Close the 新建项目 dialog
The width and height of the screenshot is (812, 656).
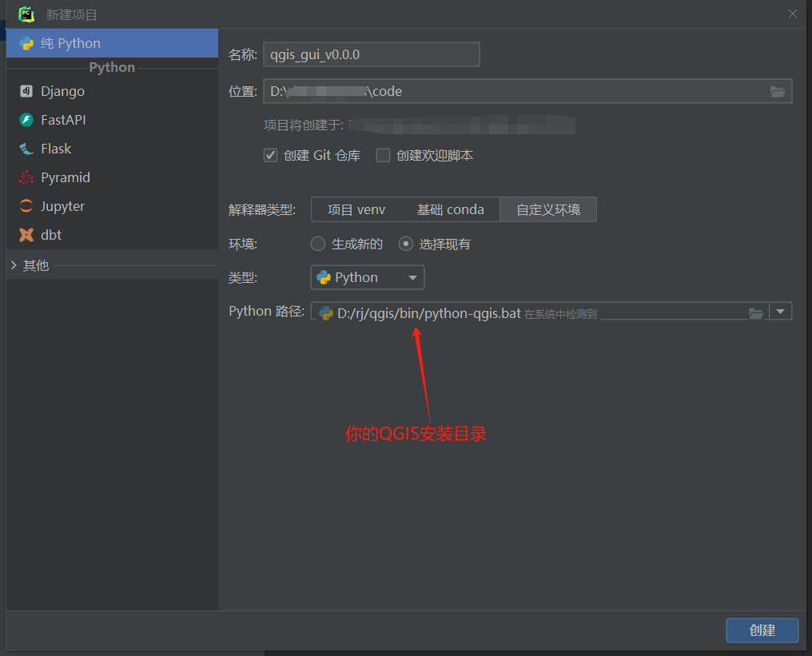(792, 14)
